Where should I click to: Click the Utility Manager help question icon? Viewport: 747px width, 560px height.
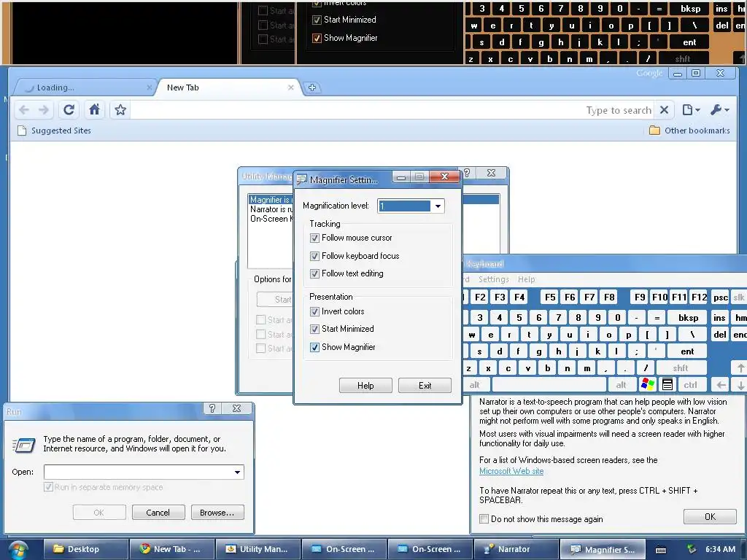[467, 173]
